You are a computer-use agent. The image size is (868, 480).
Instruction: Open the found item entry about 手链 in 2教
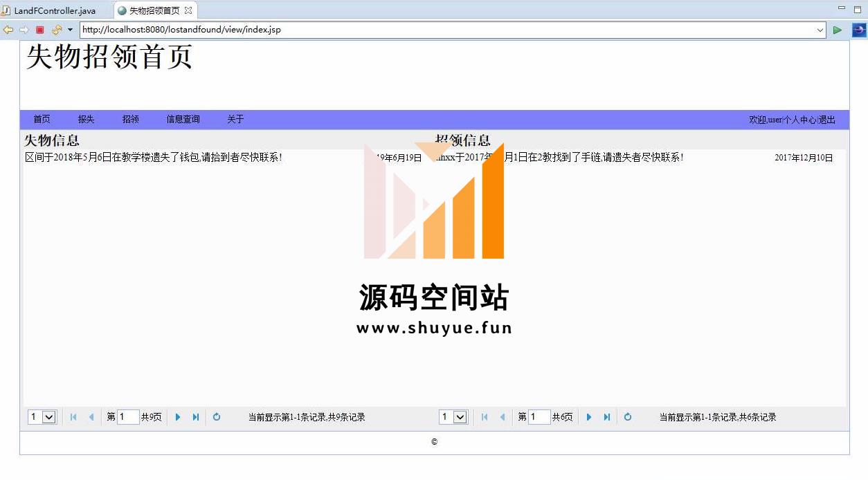[559, 157]
